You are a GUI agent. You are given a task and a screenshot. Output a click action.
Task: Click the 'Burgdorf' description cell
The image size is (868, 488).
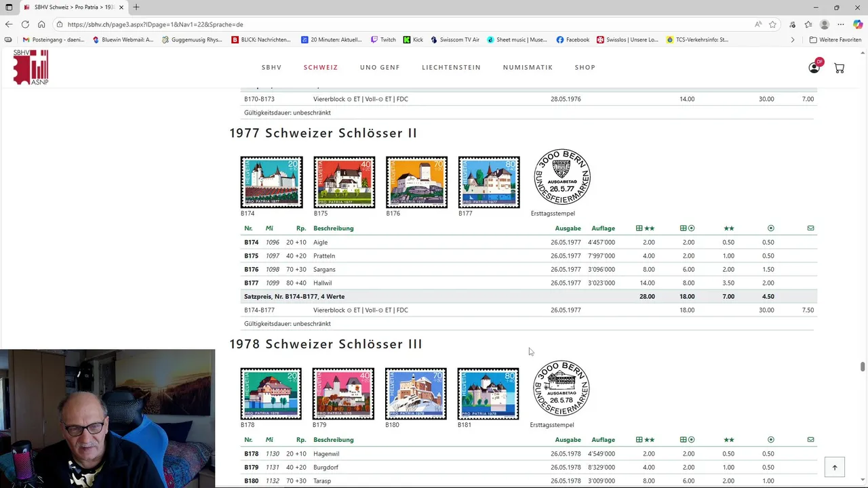point(325,467)
